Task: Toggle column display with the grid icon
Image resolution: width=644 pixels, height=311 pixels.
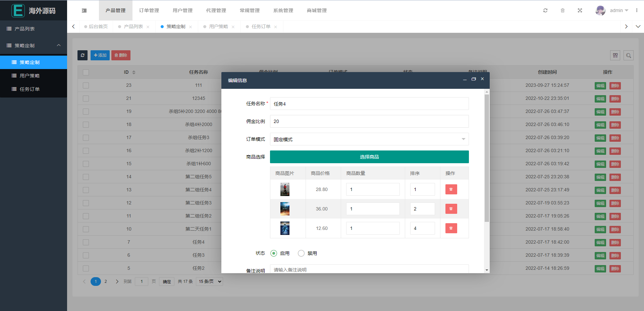Action: click(615, 55)
